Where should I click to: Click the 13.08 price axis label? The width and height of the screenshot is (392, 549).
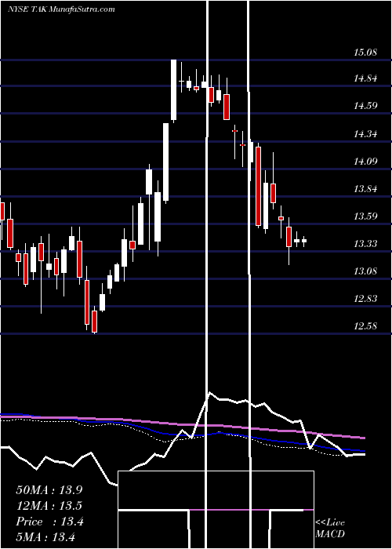pos(365,271)
